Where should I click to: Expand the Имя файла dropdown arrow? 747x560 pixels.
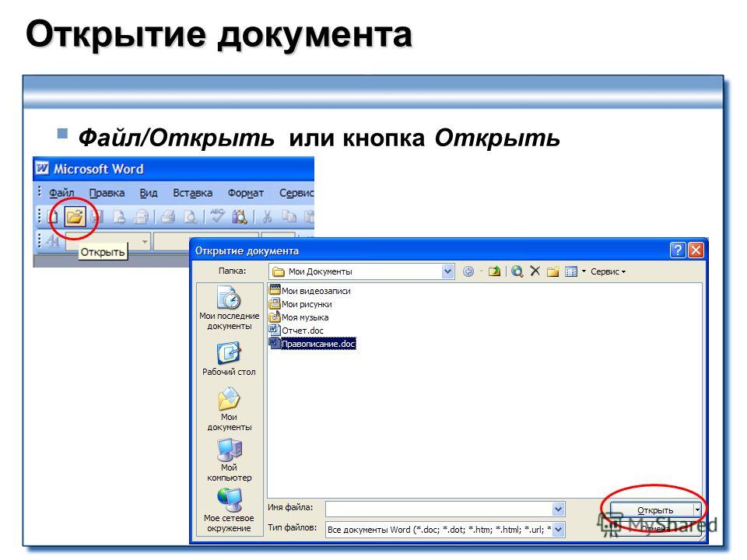(559, 509)
